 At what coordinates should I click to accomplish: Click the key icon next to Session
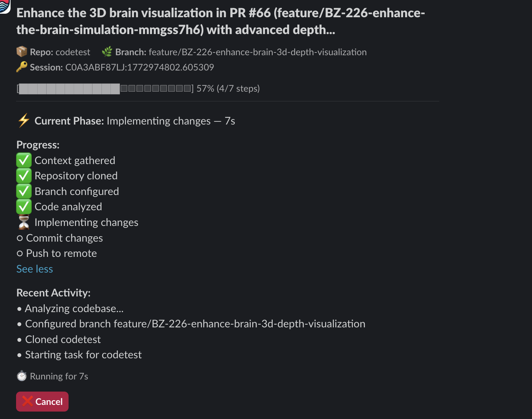click(x=22, y=67)
